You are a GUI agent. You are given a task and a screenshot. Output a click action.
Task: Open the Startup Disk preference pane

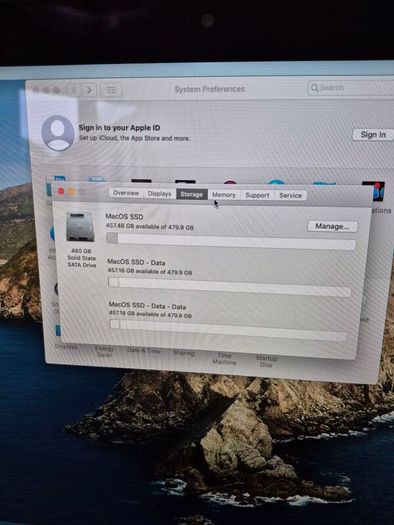[x=266, y=361]
